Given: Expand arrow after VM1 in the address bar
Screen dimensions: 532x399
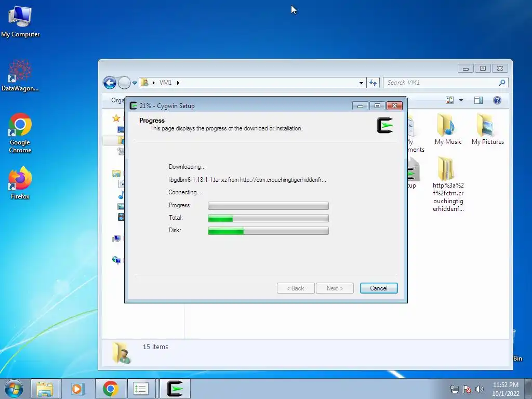Looking at the screenshot, I should pyautogui.click(x=178, y=83).
